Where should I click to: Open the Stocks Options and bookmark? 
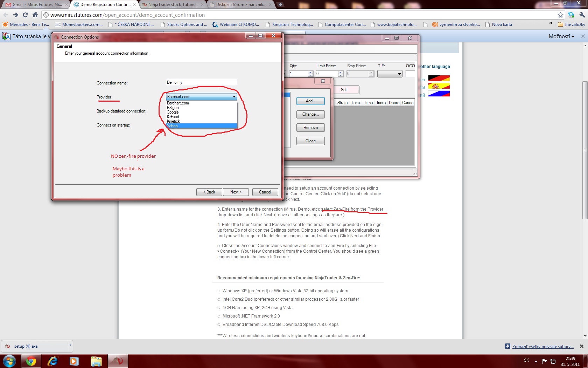click(x=184, y=25)
